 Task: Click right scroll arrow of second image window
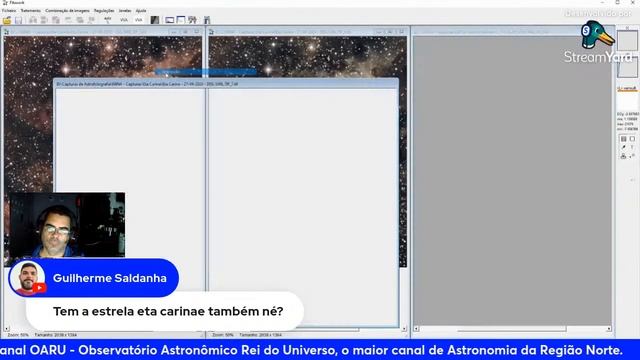coord(404,329)
